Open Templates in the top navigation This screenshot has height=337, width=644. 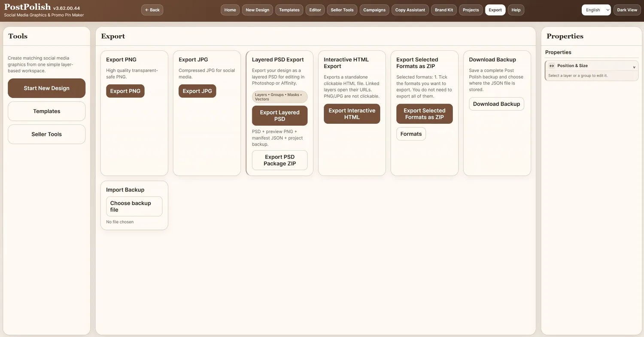[289, 10]
